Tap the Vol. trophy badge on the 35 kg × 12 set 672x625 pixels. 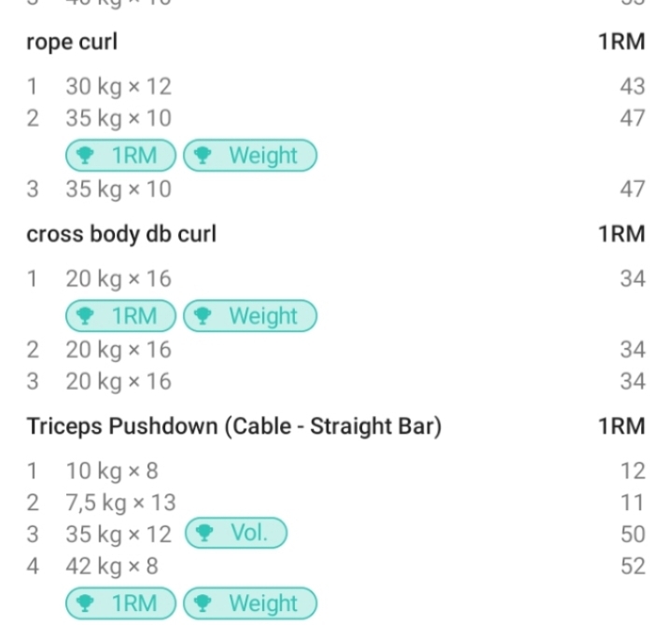pyautogui.click(x=235, y=534)
